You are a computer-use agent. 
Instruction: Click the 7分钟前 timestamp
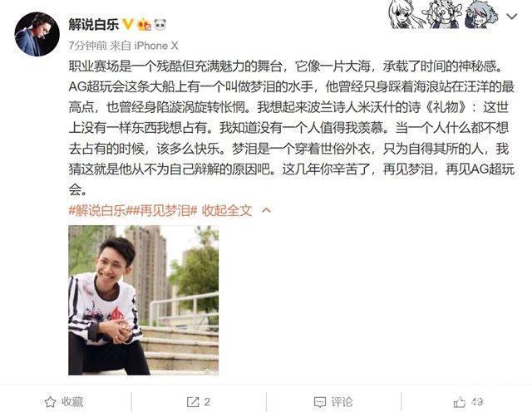click(87, 46)
